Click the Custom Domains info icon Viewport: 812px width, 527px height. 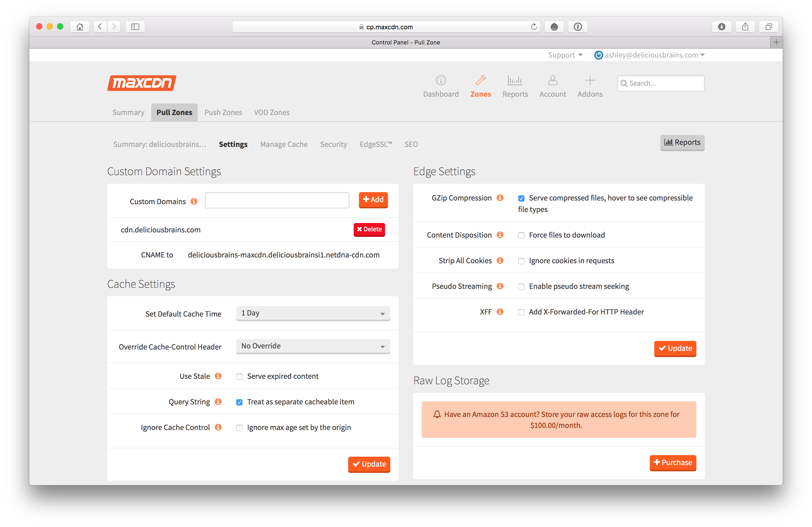[194, 201]
